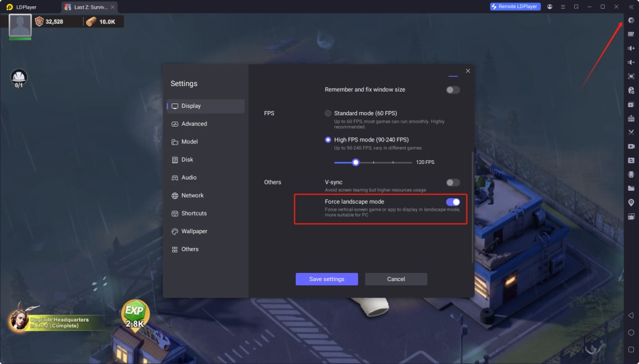This screenshot has height=364, width=639.
Task: Click the scissors screenshot icon
Action: (x=631, y=132)
